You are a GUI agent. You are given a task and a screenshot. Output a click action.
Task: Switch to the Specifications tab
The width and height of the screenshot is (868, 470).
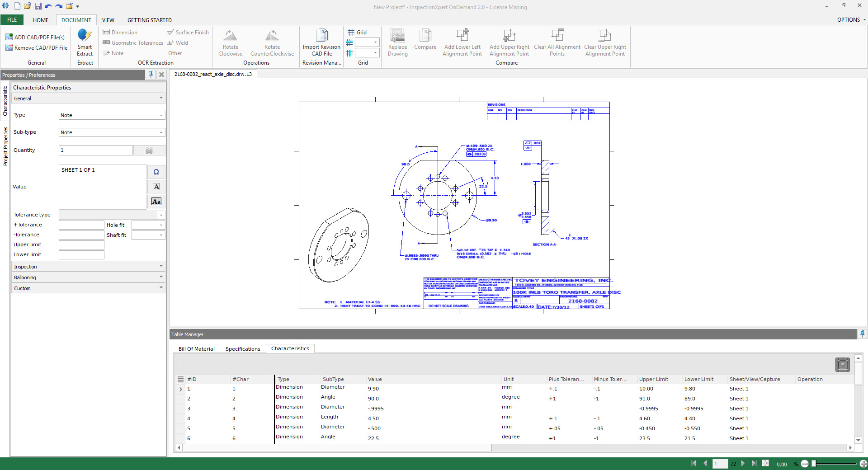coord(243,348)
